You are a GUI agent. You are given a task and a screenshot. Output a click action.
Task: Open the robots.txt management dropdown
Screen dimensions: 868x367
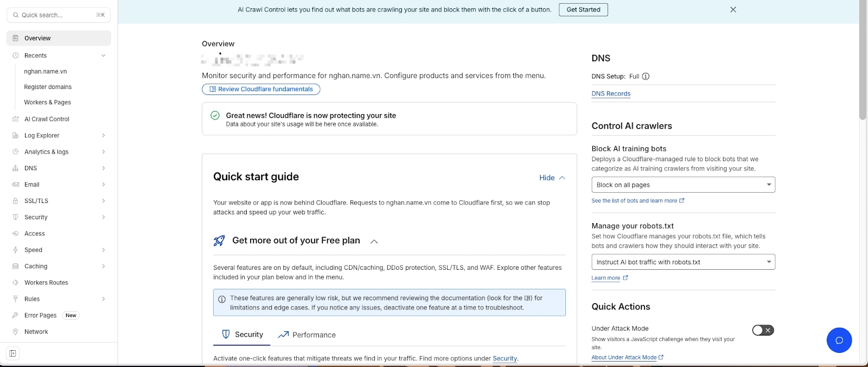(682, 262)
